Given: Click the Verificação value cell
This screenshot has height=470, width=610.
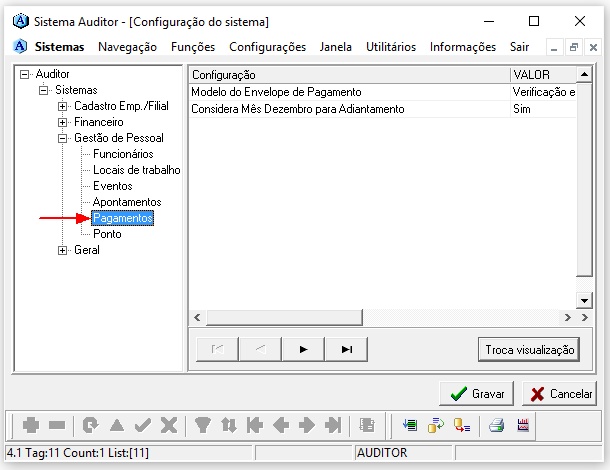Looking at the screenshot, I should [543, 92].
